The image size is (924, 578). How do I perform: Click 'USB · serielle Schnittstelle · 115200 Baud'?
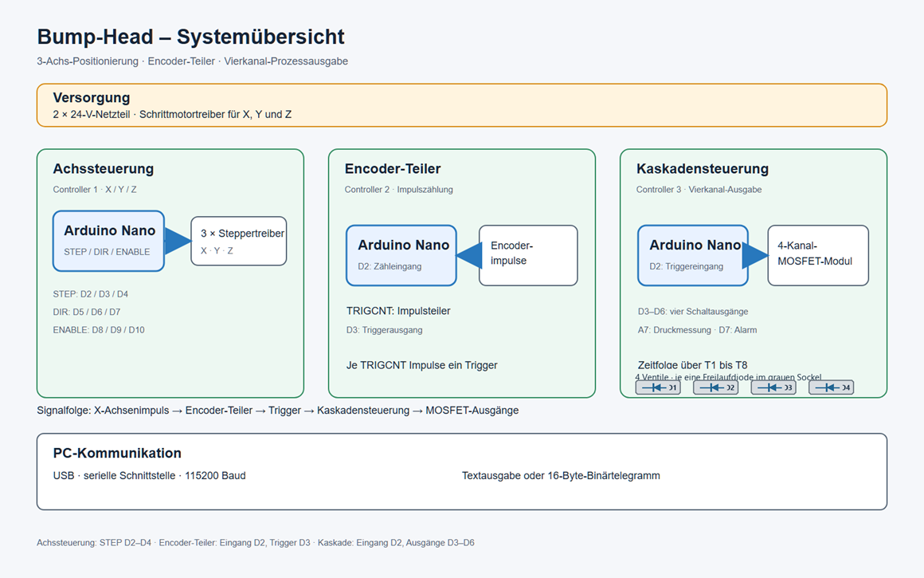149,475
